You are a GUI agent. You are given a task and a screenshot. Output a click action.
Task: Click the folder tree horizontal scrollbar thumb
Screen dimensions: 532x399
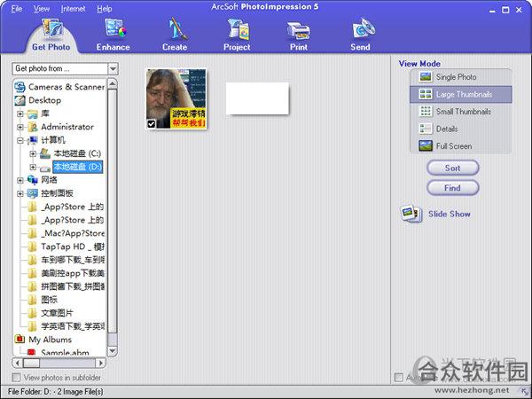coord(31,363)
